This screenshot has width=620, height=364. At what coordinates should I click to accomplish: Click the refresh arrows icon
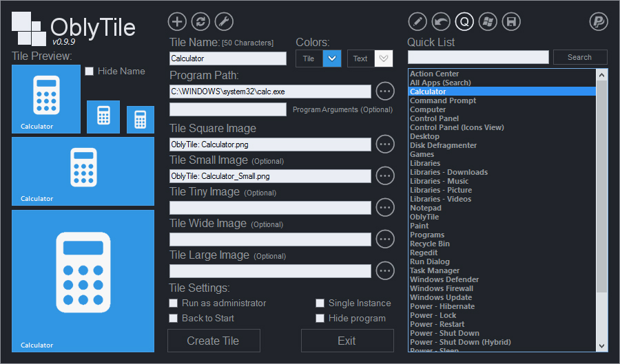click(x=200, y=22)
